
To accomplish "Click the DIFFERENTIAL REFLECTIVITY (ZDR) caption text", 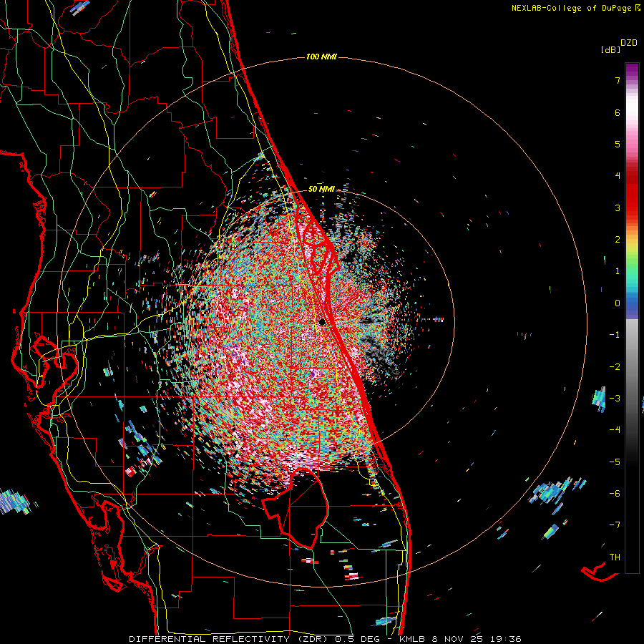I will coord(230,639).
